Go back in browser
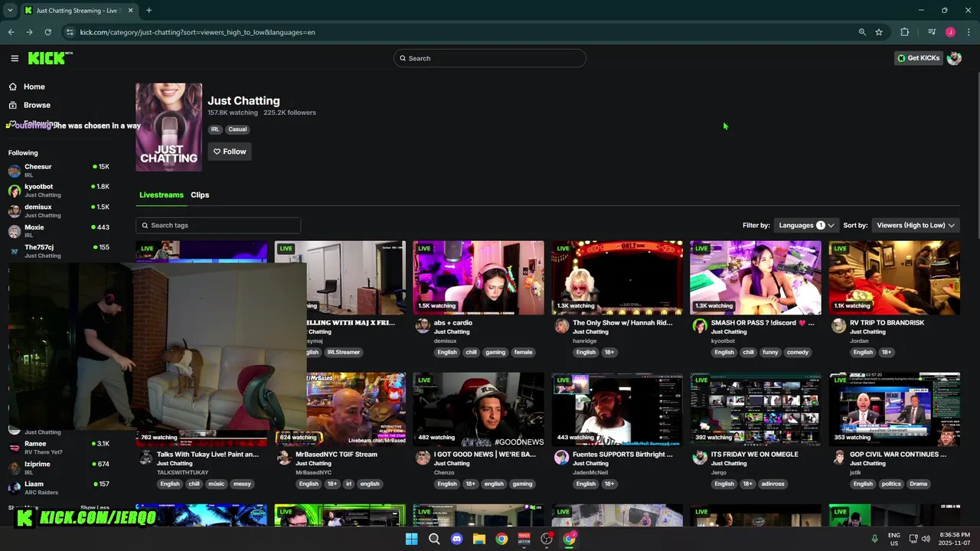The image size is (980, 551). click(x=11, y=32)
